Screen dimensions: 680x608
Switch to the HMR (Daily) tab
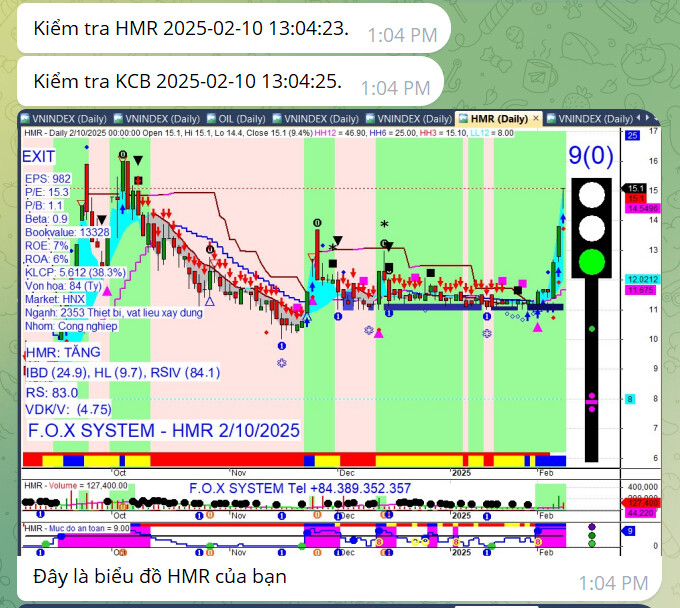[x=499, y=119]
